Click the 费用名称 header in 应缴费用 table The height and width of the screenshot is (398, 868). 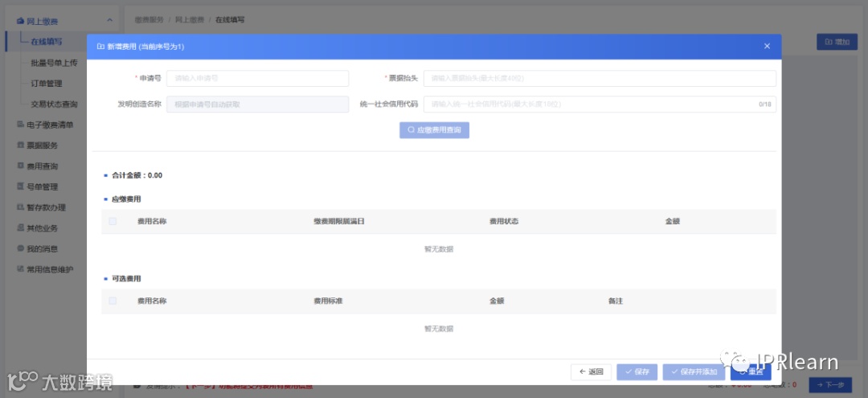click(152, 221)
